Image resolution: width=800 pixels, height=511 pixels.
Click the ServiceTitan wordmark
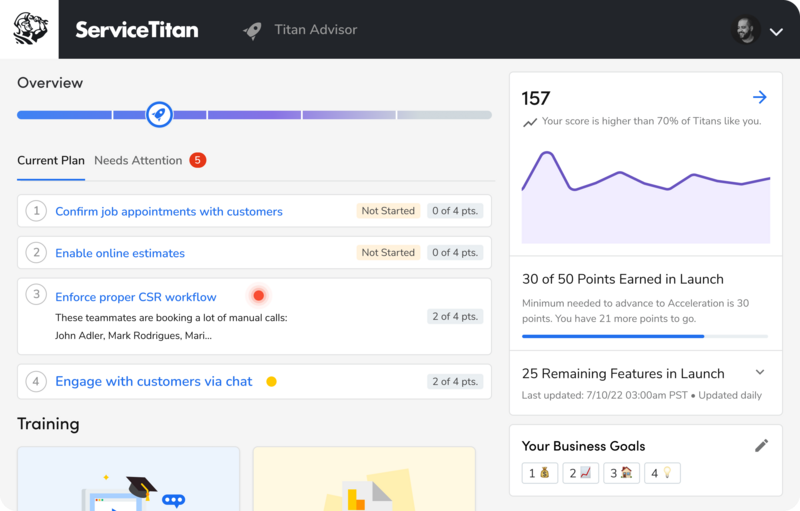coord(137,30)
